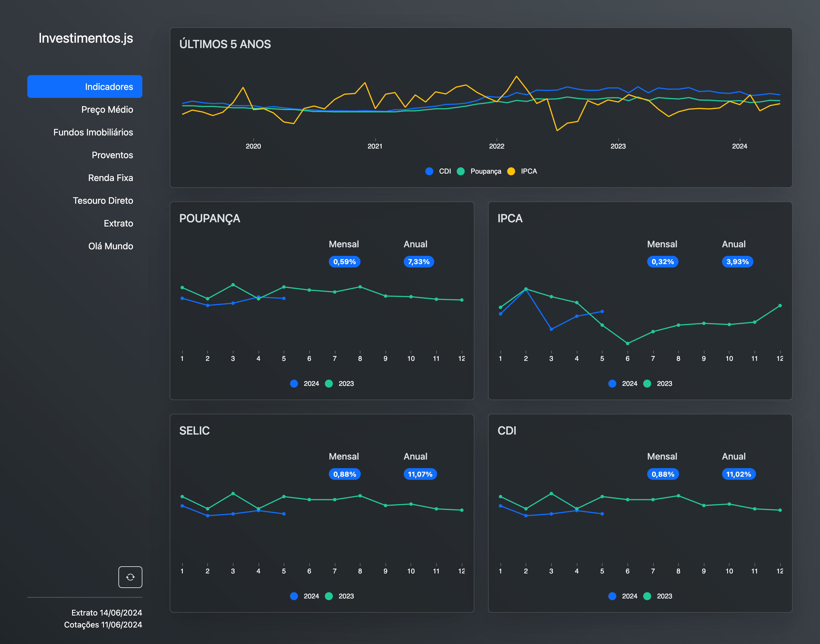The image size is (820, 644).
Task: Toggle 2023 legend in CDI chart
Action: click(x=658, y=596)
